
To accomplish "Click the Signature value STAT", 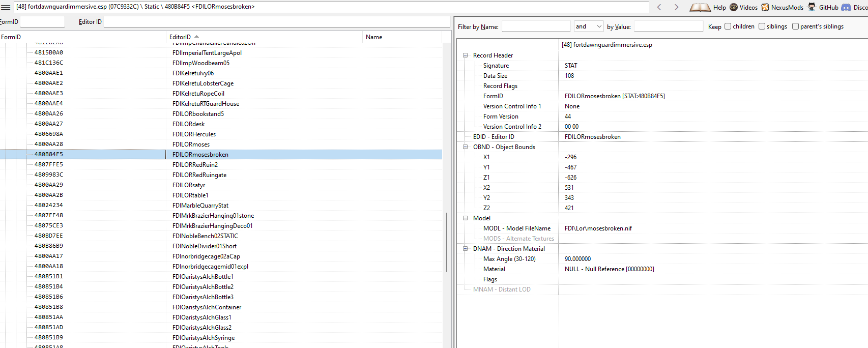I will (571, 66).
